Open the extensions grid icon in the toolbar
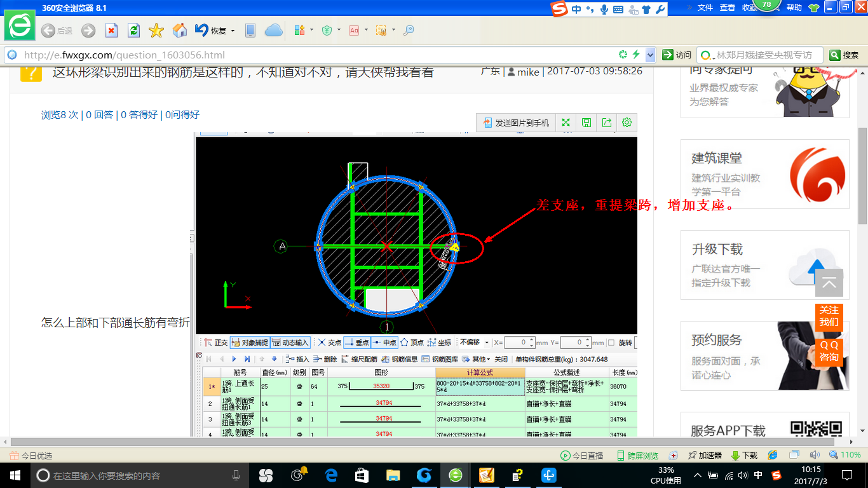This screenshot has width=868, height=488. point(300,30)
